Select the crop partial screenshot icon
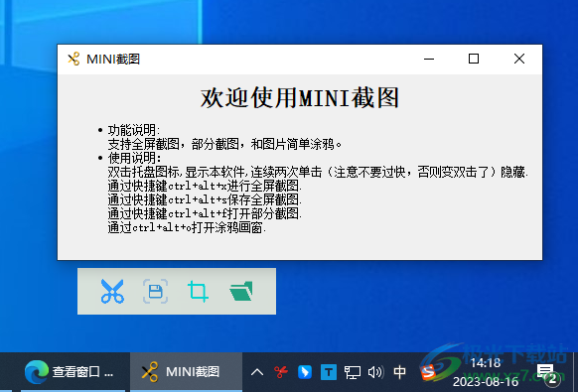The height and width of the screenshot is (392, 578). pyautogui.click(x=198, y=291)
